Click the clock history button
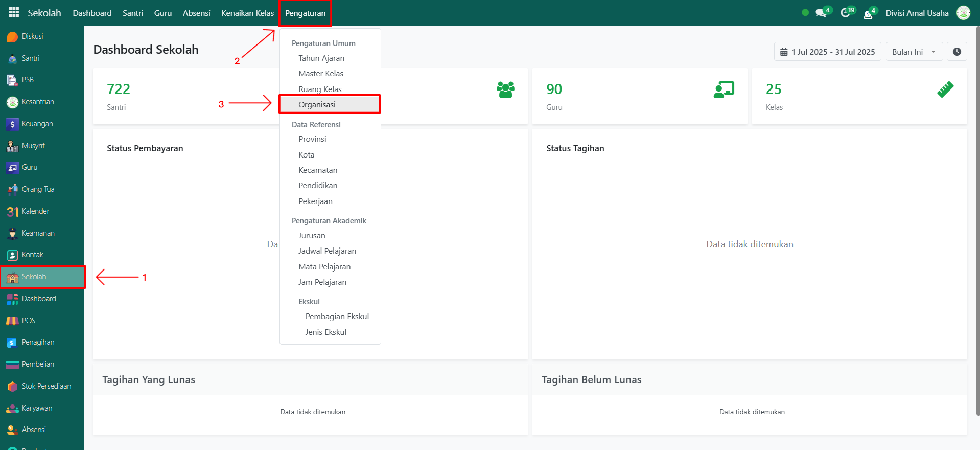980x450 pixels. click(956, 52)
